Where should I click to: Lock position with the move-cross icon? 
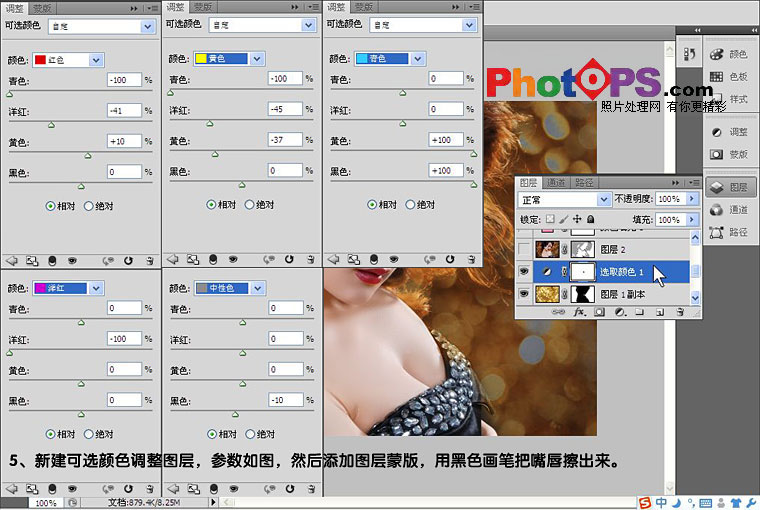(x=577, y=219)
